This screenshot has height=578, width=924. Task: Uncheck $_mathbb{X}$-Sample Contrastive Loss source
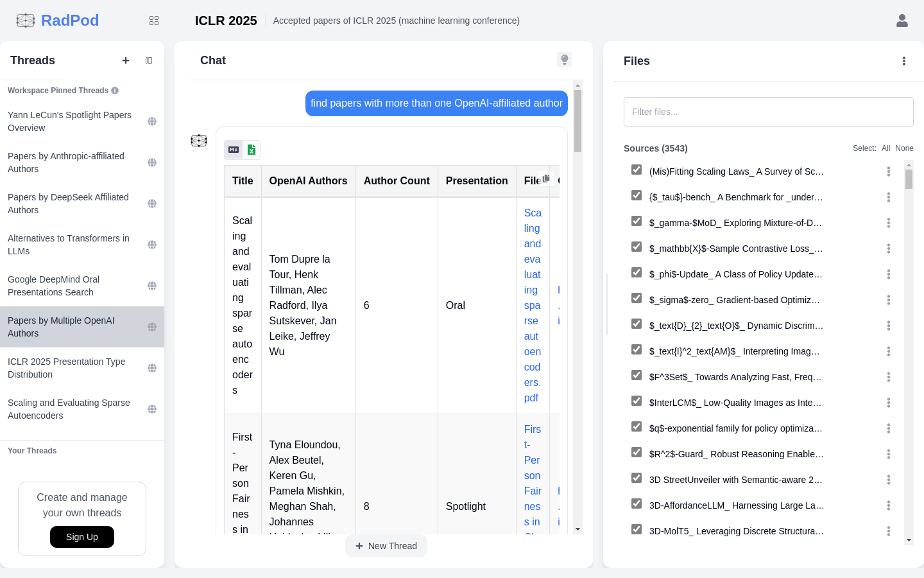[x=637, y=247]
